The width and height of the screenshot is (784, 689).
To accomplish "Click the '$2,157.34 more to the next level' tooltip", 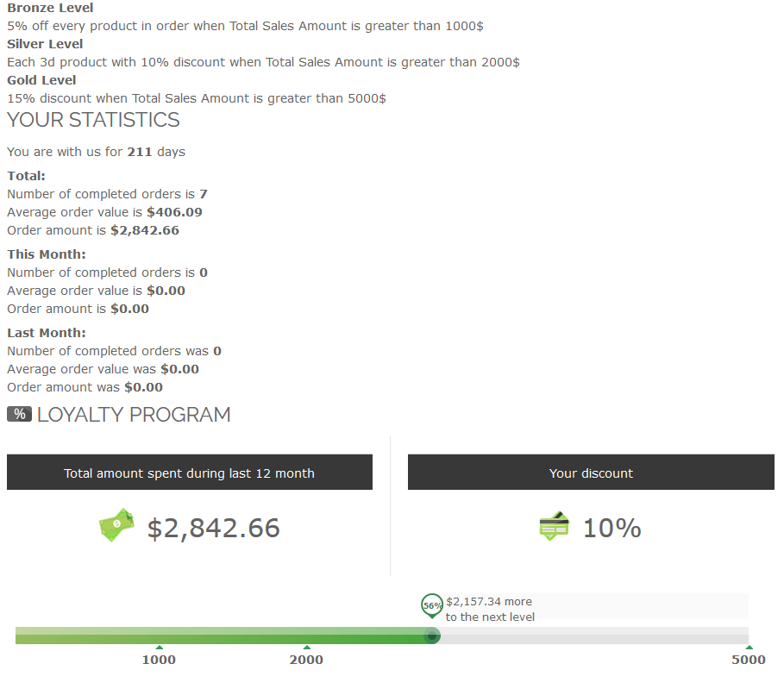I will (490, 609).
